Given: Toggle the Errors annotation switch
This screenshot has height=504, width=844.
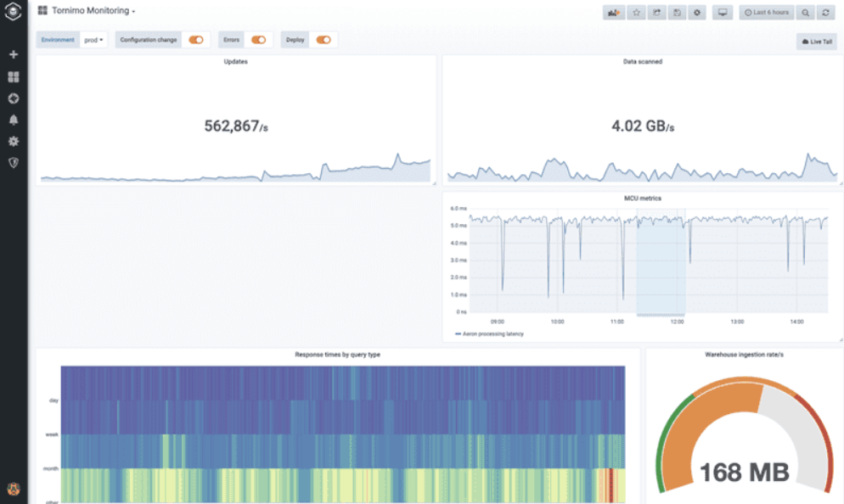Looking at the screenshot, I should [x=258, y=40].
